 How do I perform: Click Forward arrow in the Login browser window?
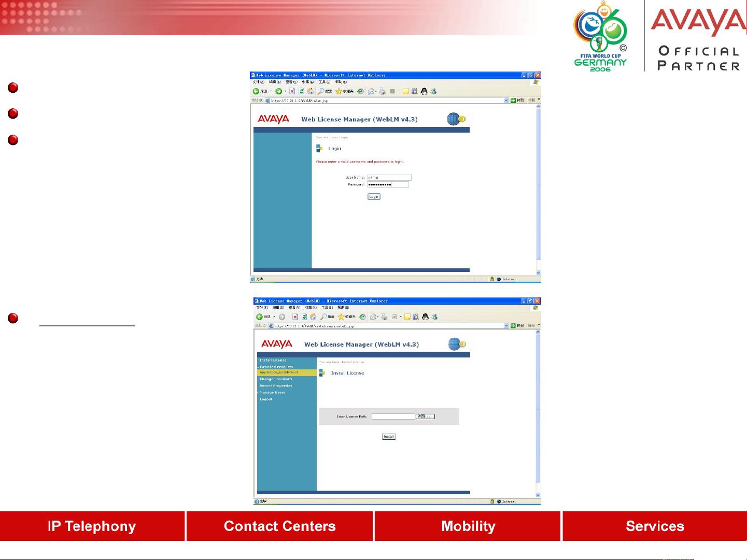(279, 91)
